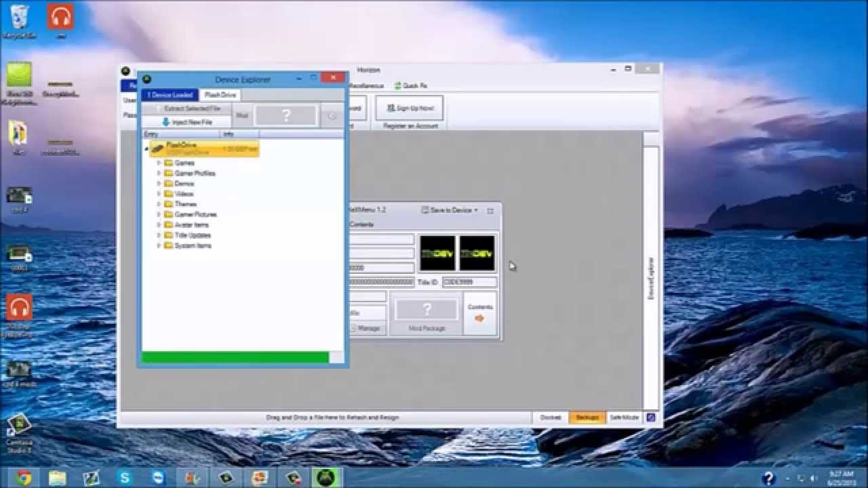Screen dimensions: 868x488
Task: Open the Save to Device dropdown
Action: coord(450,211)
